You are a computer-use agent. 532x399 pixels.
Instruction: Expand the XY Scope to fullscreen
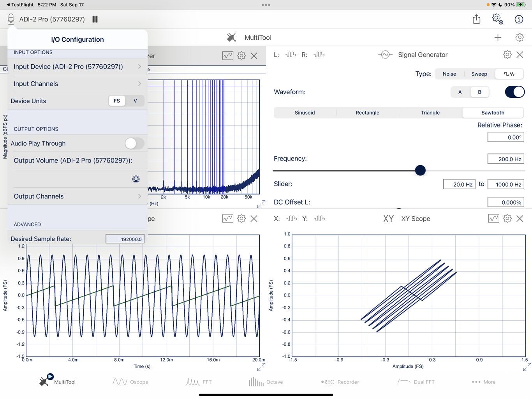[527, 367]
